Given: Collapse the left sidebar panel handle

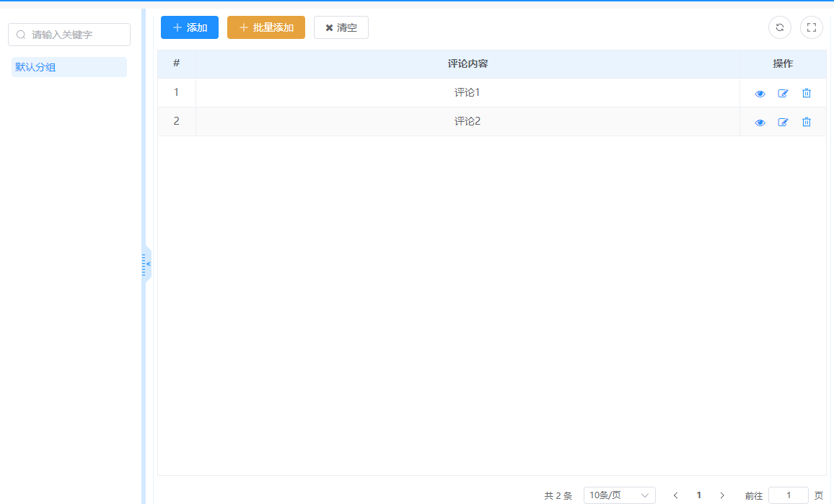Looking at the screenshot, I should click(146, 264).
